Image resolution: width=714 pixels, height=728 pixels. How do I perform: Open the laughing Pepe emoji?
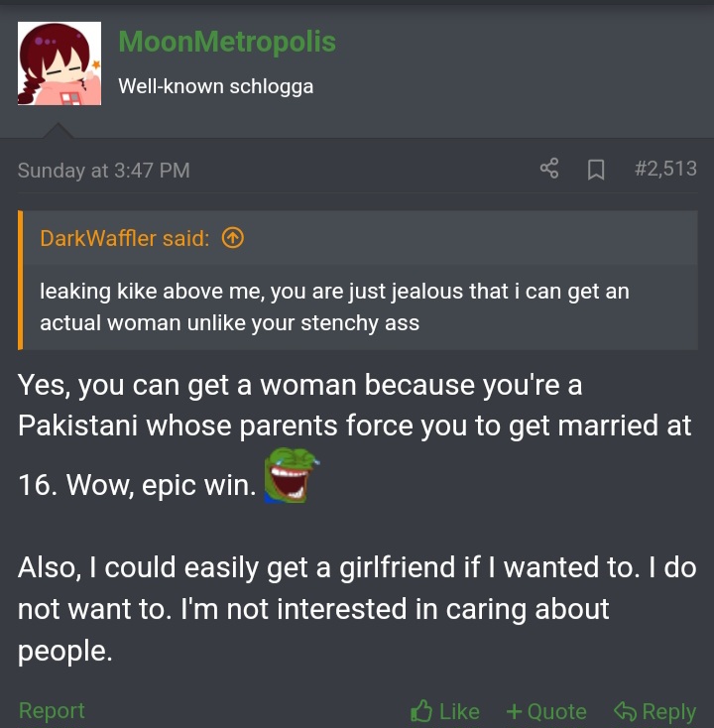[x=292, y=475]
